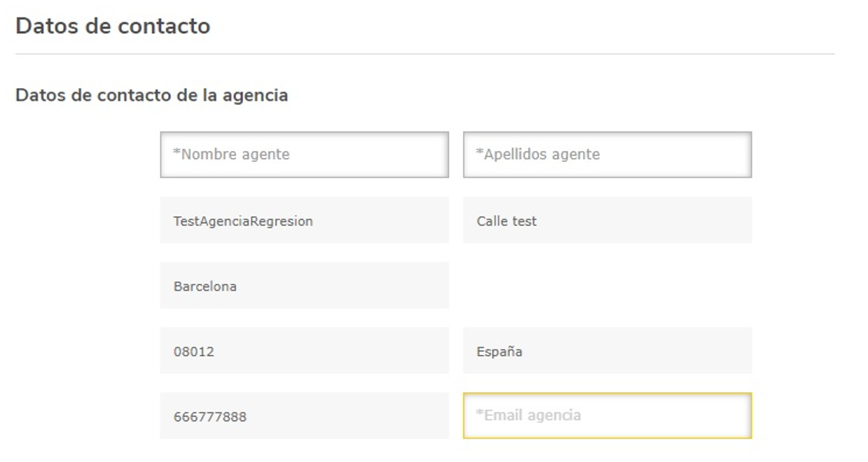Screen dimensions: 868x462
Task: Click the horizontal divider under the page heading
Action: (425, 54)
